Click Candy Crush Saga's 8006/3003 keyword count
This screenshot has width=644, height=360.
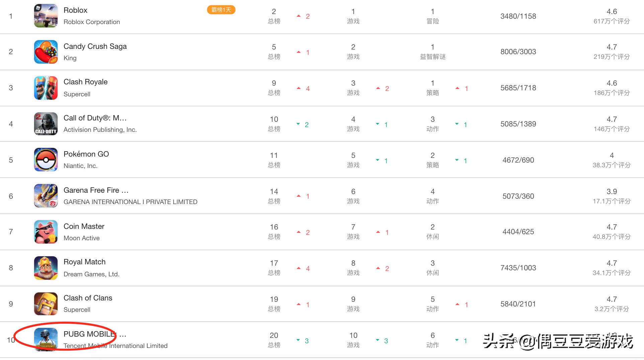(x=518, y=52)
